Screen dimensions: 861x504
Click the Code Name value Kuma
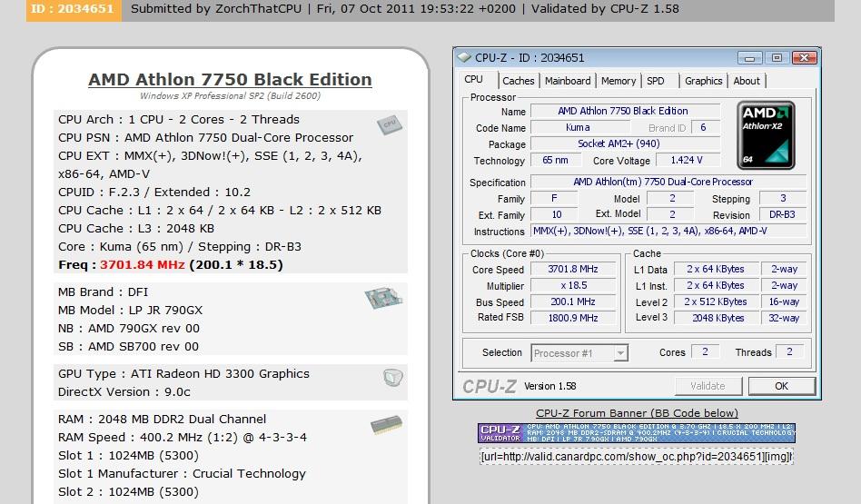578,127
